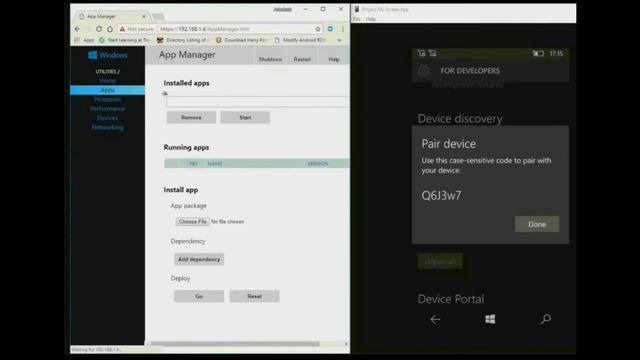Click the horizontal scrollbar in the browser
This screenshot has width=640, height=360.
click(x=235, y=344)
